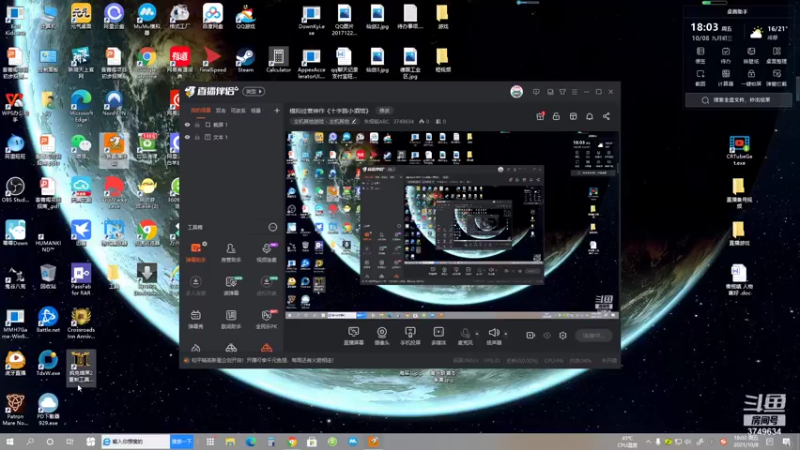This screenshot has height=450, width=800.
Task: Click the feedback message icon in title bar
Action: [536, 92]
